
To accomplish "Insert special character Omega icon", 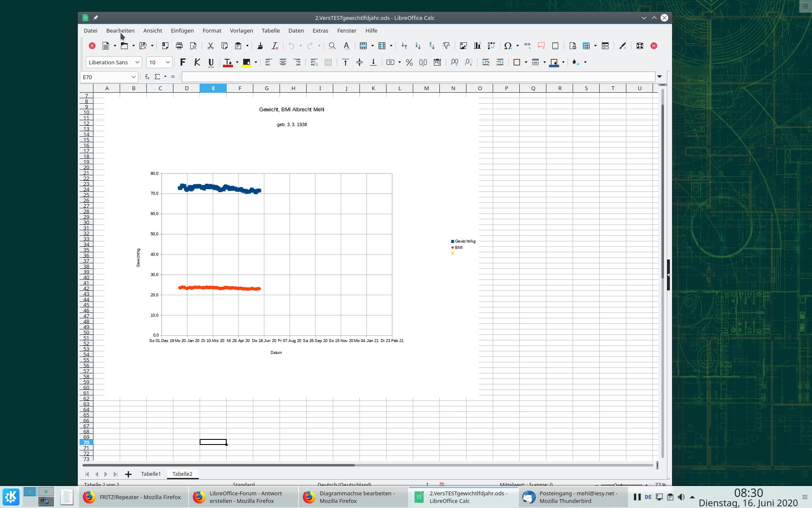I will [x=508, y=46].
